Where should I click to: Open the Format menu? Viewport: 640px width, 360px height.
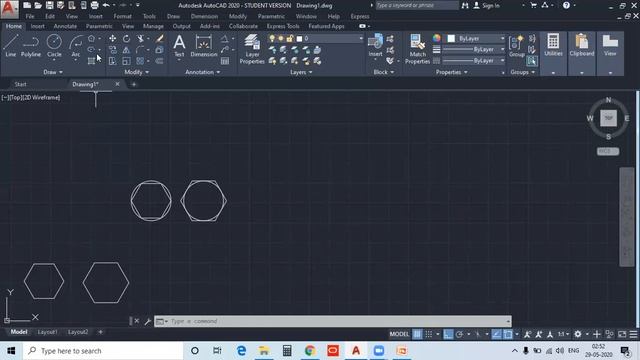[122, 16]
